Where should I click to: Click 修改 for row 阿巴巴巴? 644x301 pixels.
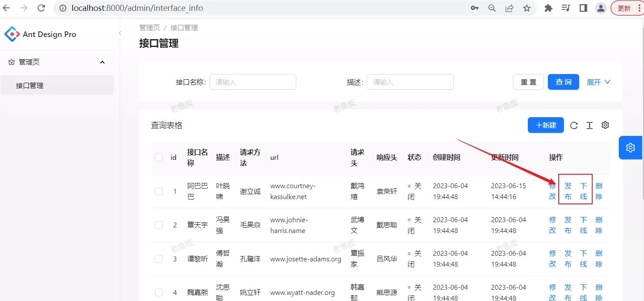[x=553, y=191]
